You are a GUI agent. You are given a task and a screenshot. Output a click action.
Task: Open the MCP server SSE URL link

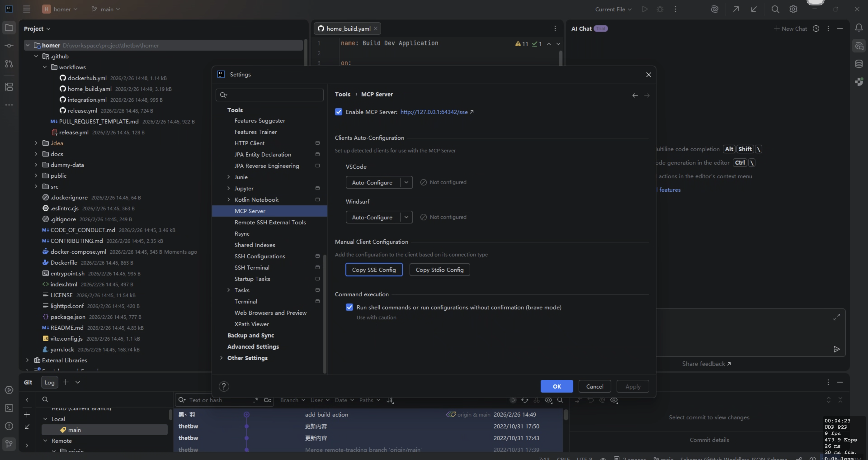coord(434,112)
